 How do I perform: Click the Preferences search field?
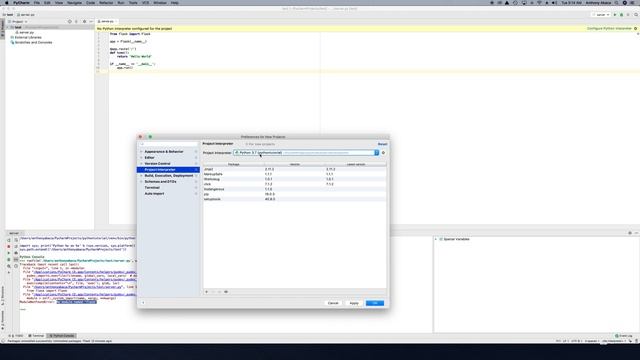tap(169, 144)
